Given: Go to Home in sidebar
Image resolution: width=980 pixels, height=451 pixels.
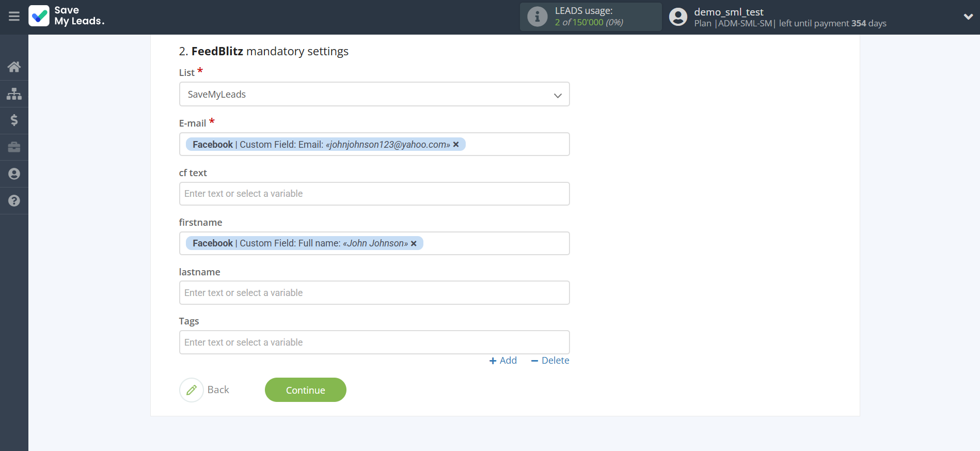Looking at the screenshot, I should click(x=14, y=67).
